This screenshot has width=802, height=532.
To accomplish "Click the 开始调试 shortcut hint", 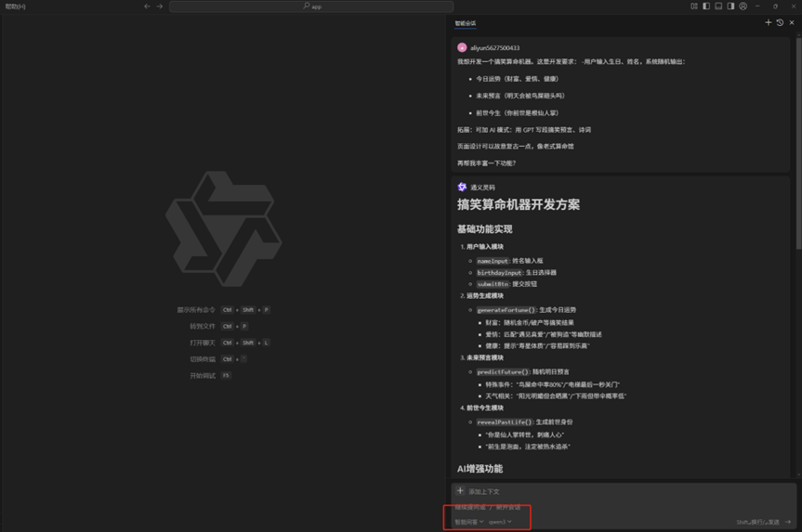I will click(210, 376).
